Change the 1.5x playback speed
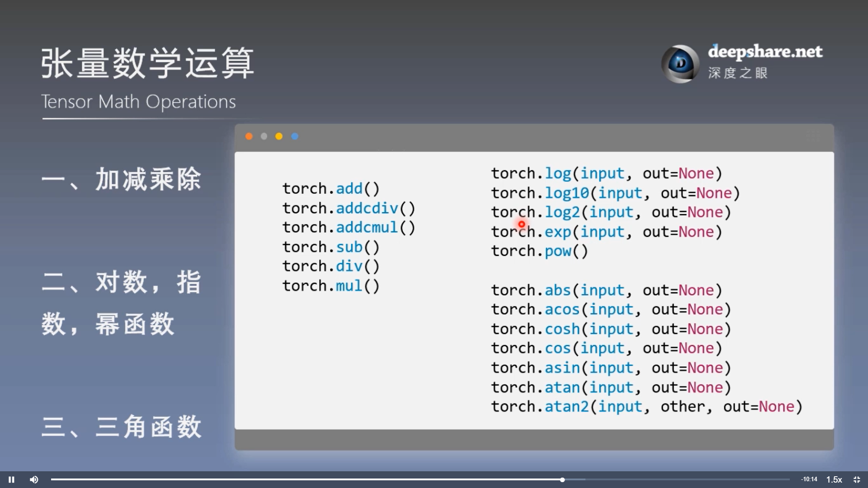The width and height of the screenshot is (868, 488). pos(834,479)
